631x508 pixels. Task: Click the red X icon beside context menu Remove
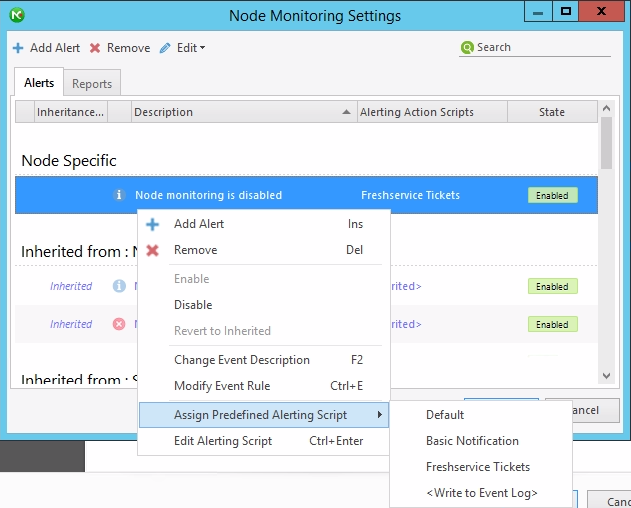coord(153,250)
